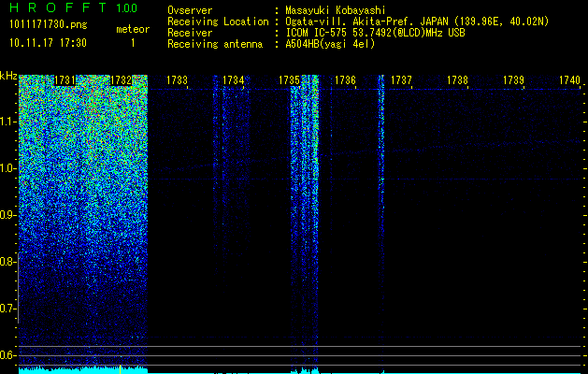The image size is (588, 374).
Task: Click the 1.1 kHz axis label
Action: (x=7, y=122)
